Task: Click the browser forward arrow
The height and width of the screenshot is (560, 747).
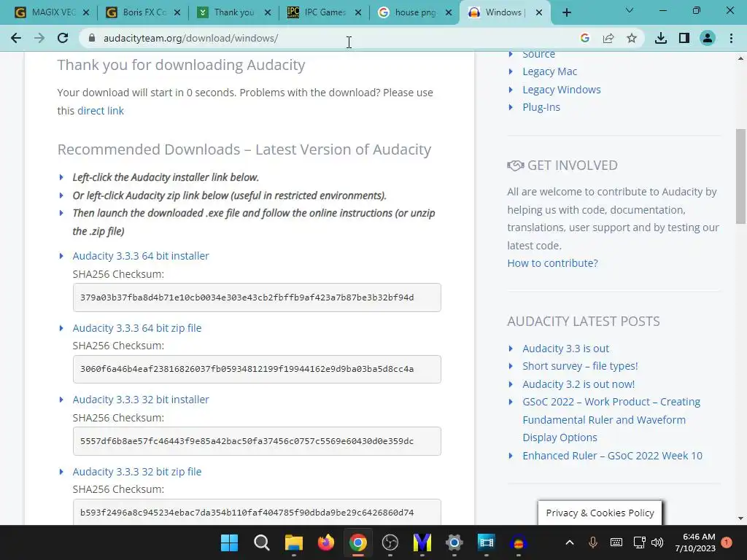Action: pos(39,38)
